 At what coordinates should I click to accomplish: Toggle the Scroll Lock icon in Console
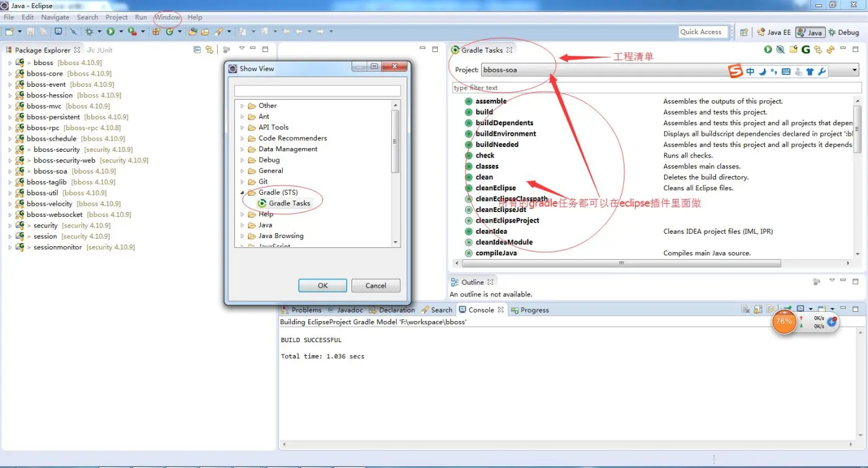click(x=758, y=309)
